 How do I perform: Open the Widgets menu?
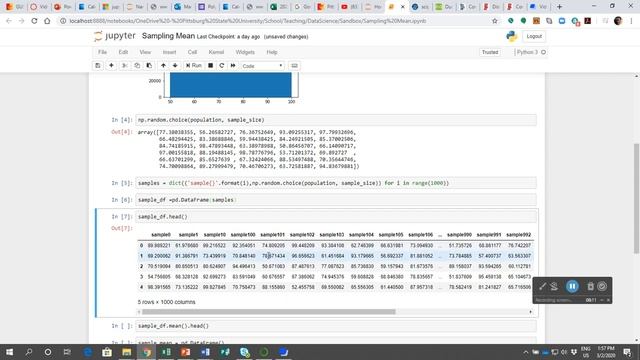click(x=245, y=52)
